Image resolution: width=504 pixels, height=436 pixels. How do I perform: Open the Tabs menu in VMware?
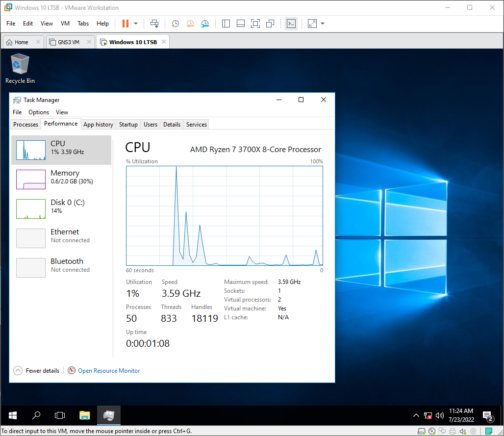tap(83, 24)
